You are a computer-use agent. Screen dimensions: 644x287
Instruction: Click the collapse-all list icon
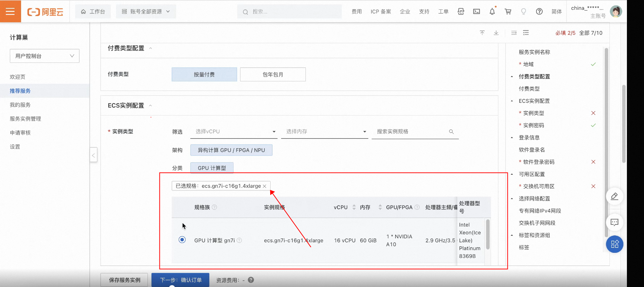pyautogui.click(x=514, y=33)
